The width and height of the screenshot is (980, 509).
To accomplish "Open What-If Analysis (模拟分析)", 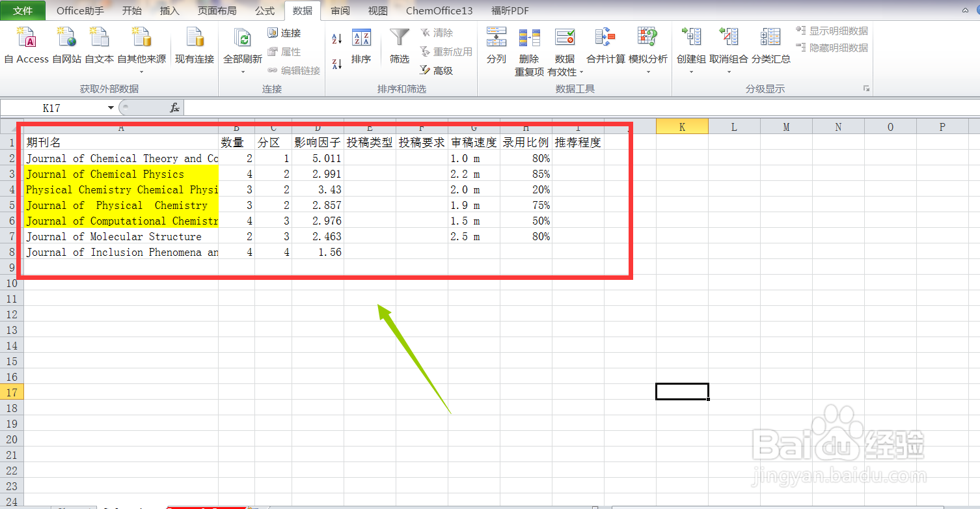I will [x=648, y=46].
